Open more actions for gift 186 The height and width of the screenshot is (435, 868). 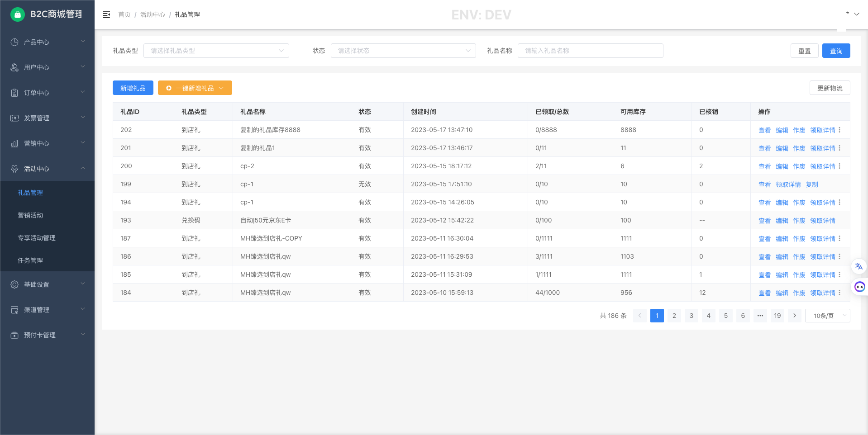839,256
